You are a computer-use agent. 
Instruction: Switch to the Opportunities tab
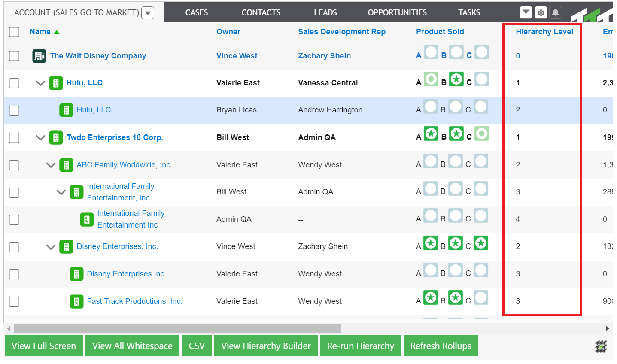(397, 12)
